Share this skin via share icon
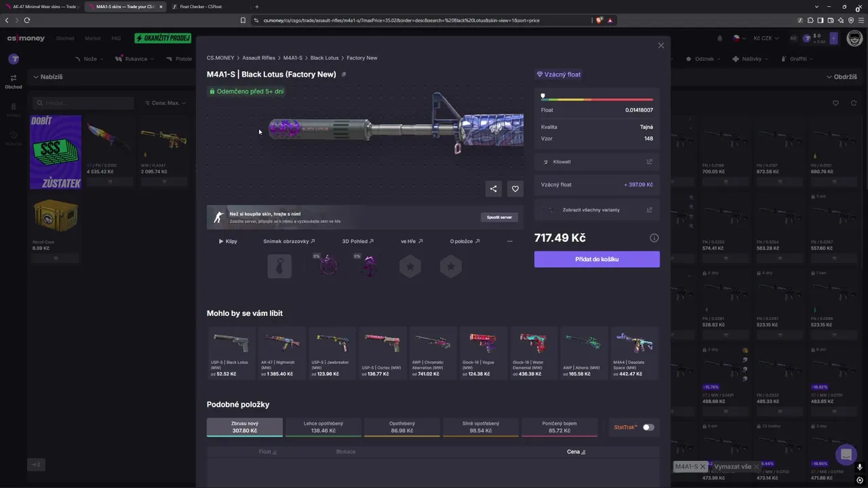 [x=494, y=189]
